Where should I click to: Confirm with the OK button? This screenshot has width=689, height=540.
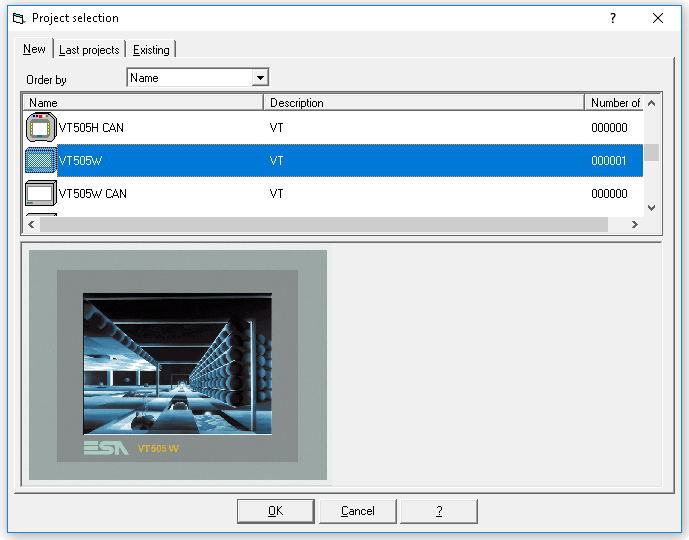276,511
